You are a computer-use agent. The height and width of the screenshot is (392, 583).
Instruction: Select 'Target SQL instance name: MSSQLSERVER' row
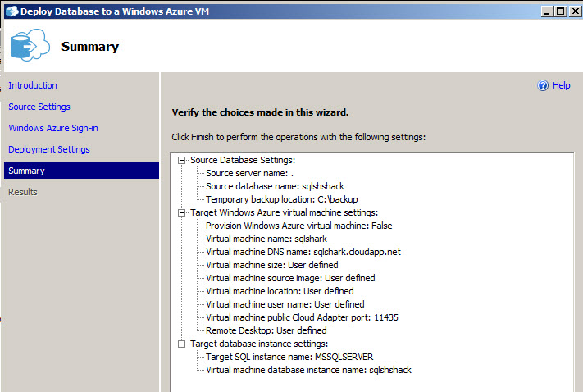[x=289, y=357]
